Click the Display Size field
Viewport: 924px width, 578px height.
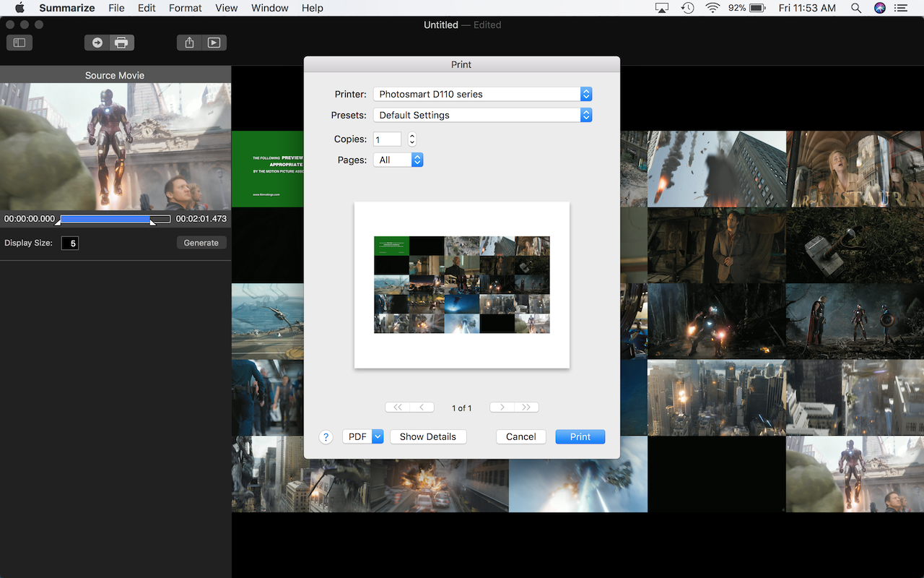[x=70, y=243]
